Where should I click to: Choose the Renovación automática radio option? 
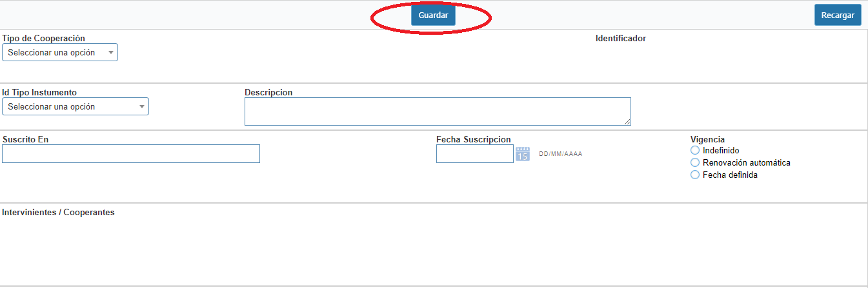tap(695, 163)
